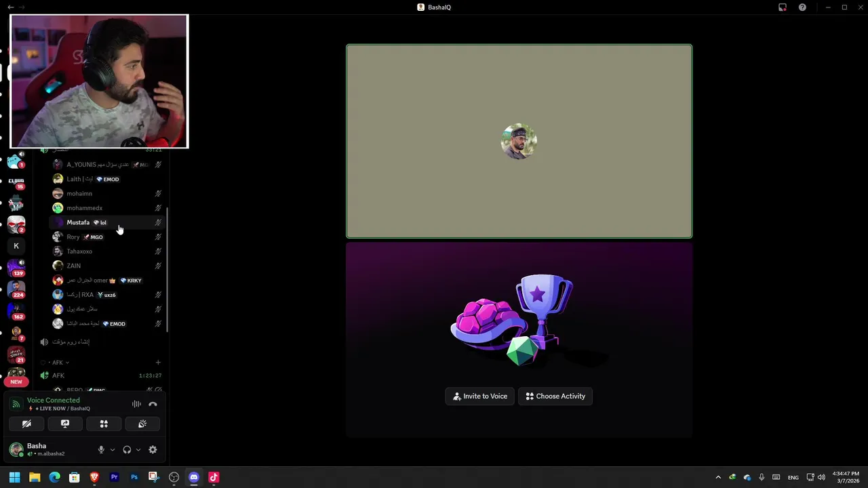This screenshot has height=488, width=868.
Task: Disconnect from voice with the hang-up icon
Action: coord(153,404)
